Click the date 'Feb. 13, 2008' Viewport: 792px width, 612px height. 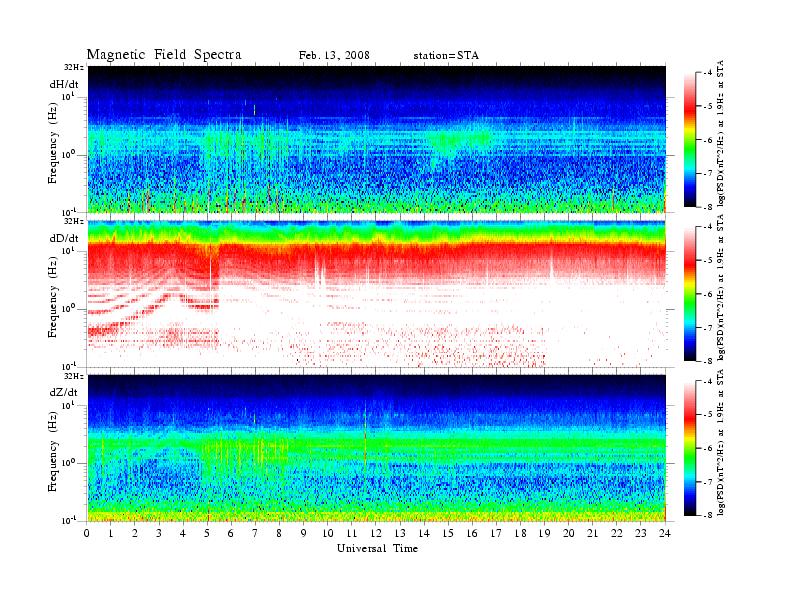click(x=334, y=56)
